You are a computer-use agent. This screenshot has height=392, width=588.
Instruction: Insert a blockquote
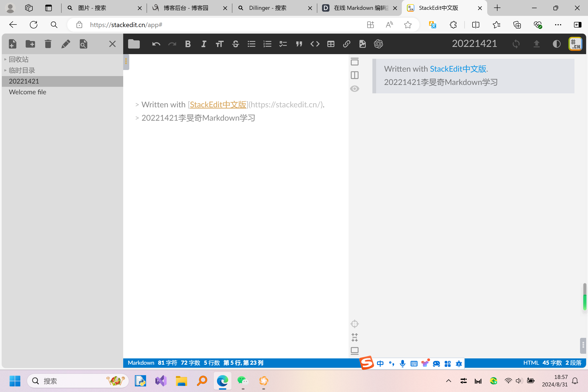pyautogui.click(x=299, y=44)
